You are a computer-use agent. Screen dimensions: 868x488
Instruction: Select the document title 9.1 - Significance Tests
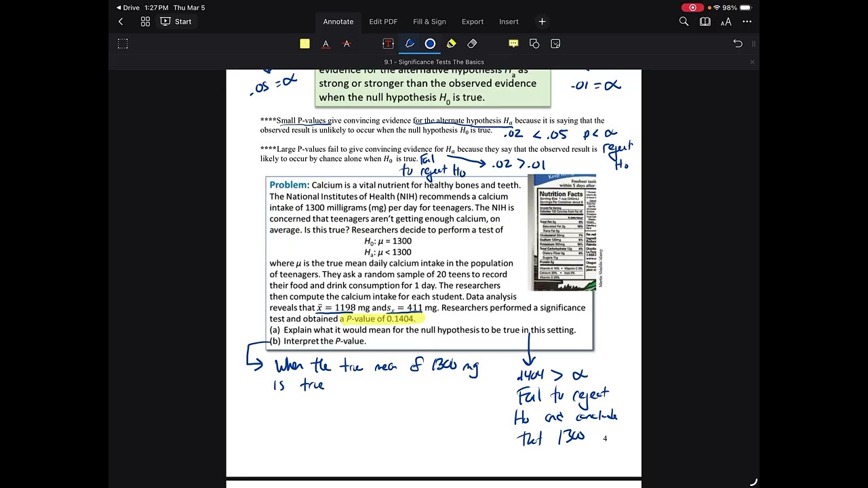coord(434,62)
